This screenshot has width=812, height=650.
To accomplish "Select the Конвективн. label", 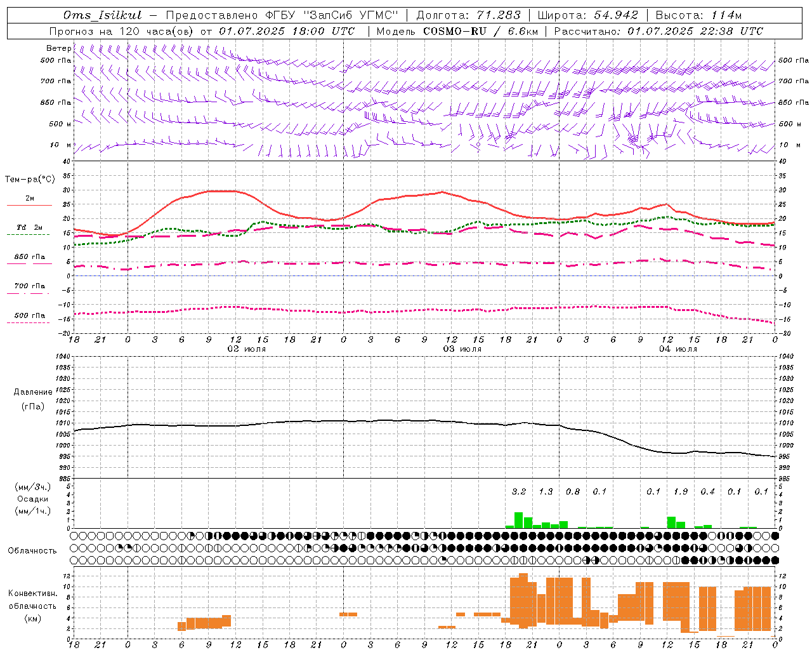I will [x=32, y=594].
